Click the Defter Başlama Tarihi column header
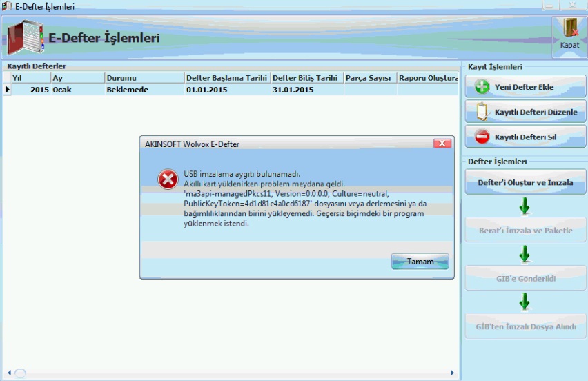588x381 pixels. coord(228,78)
